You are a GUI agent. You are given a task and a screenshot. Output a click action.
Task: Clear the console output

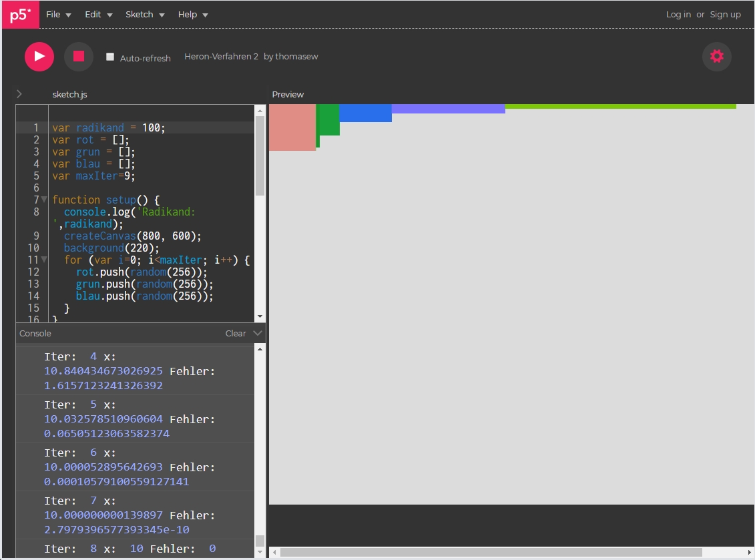click(235, 333)
